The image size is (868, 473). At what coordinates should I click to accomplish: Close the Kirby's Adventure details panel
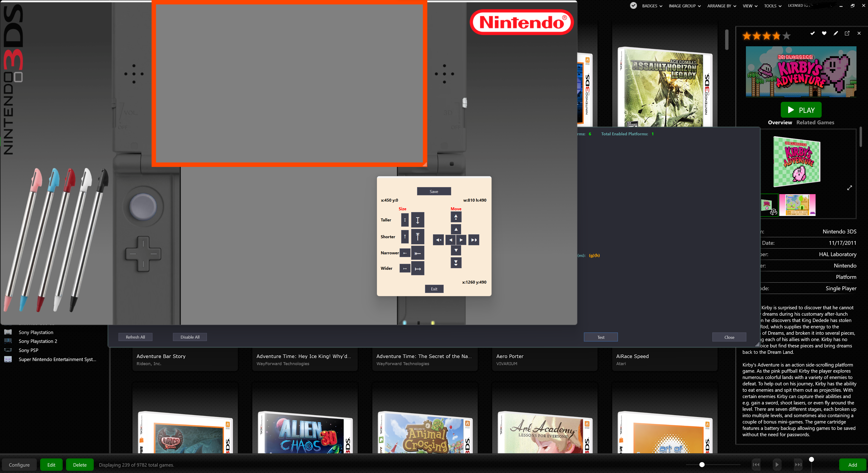tap(859, 33)
